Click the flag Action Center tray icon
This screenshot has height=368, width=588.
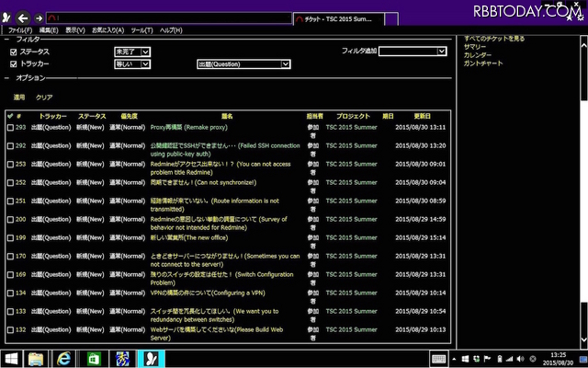pyautogui.click(x=488, y=360)
